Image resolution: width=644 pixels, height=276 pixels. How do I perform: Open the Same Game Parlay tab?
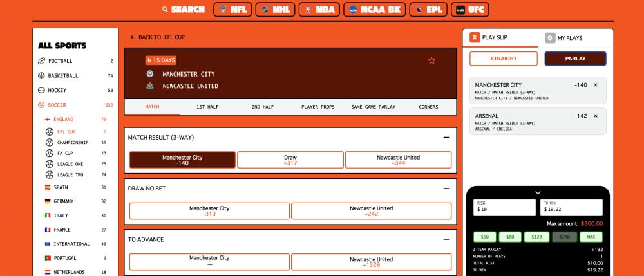(x=374, y=107)
